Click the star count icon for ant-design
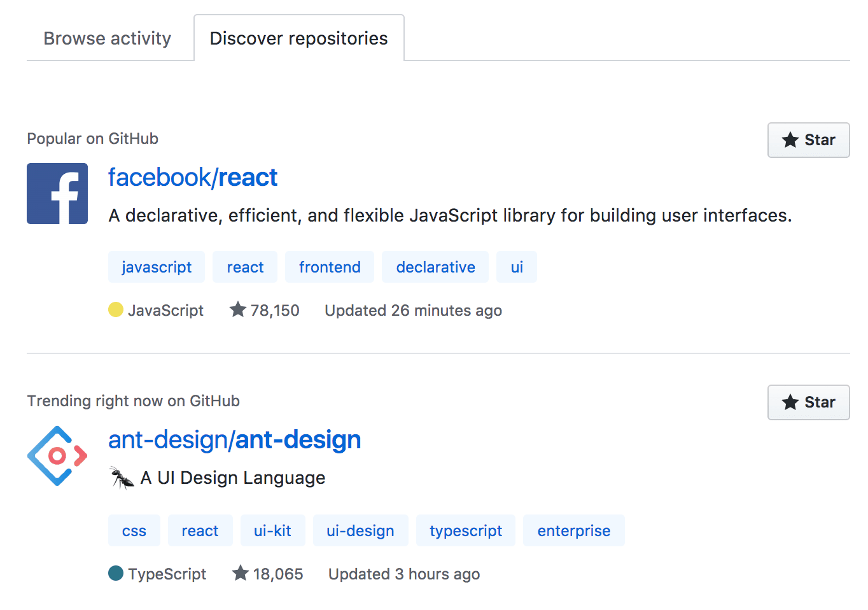Image resolution: width=868 pixels, height=610 pixels. pyautogui.click(x=241, y=574)
